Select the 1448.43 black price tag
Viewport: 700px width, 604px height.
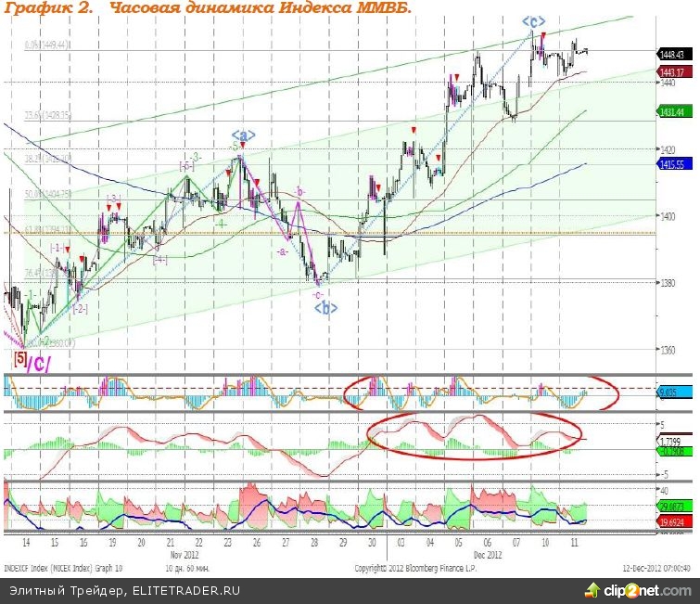(671, 56)
